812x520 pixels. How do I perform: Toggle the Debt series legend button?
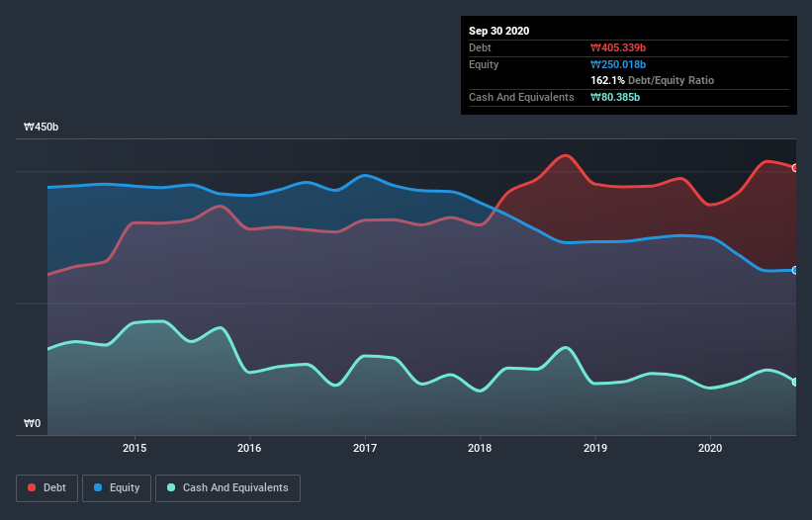[46, 488]
